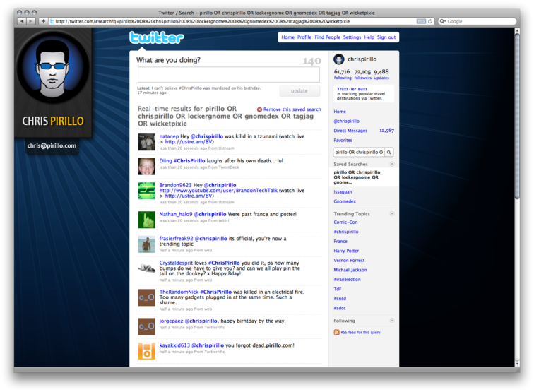Viewport: 534px width, 392px height.
Task: Open trending topic #iranelection
Action: 347,279
